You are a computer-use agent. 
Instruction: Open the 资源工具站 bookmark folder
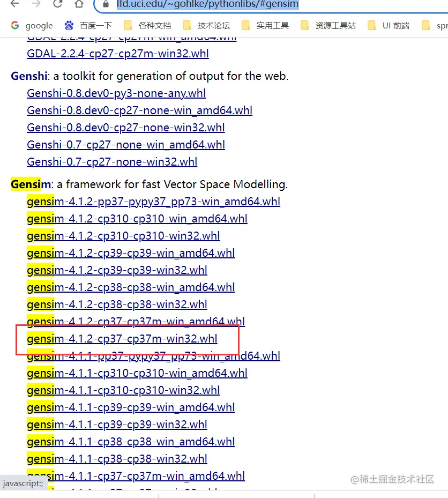click(328, 25)
